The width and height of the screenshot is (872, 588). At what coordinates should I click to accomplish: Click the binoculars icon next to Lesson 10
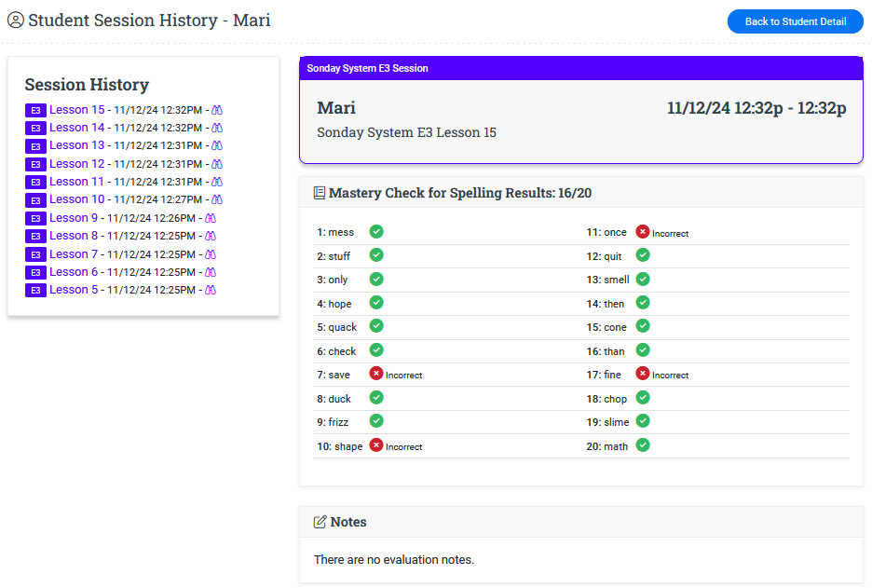pos(217,199)
